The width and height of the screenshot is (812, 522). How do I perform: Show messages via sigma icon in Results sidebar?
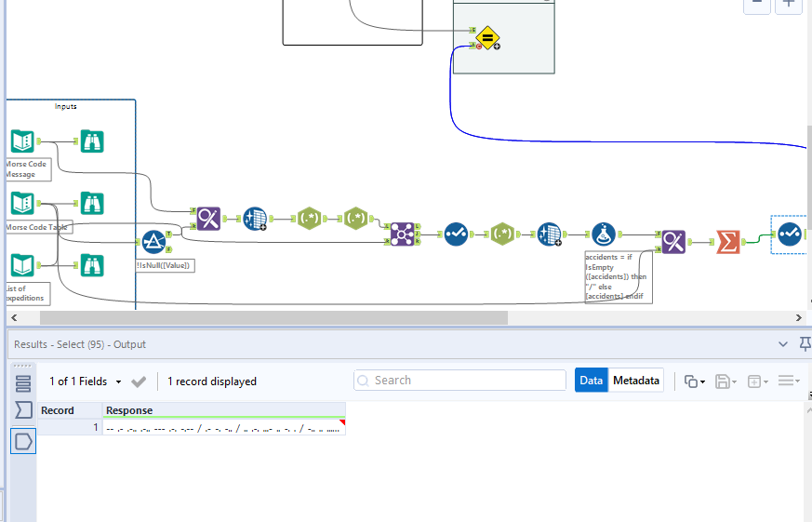pyautogui.click(x=23, y=410)
